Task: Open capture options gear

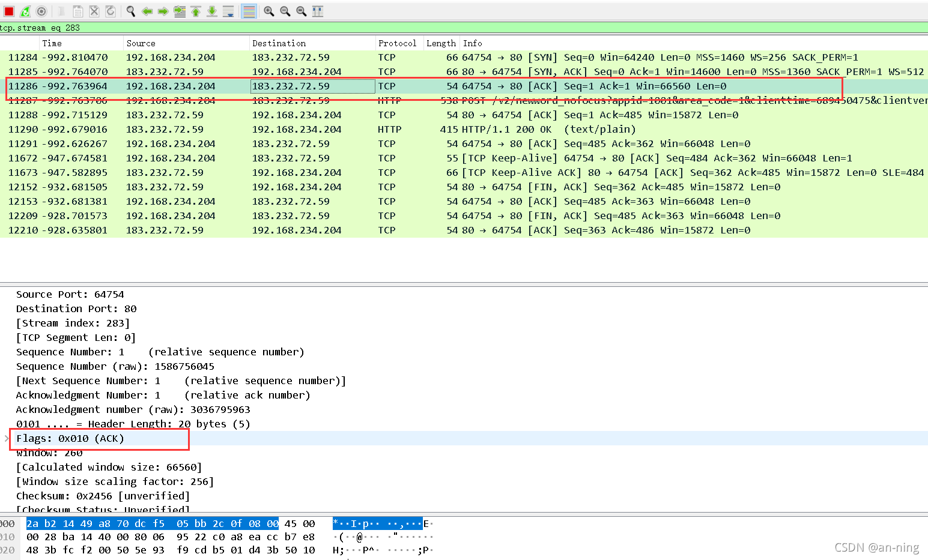Action: pyautogui.click(x=41, y=11)
